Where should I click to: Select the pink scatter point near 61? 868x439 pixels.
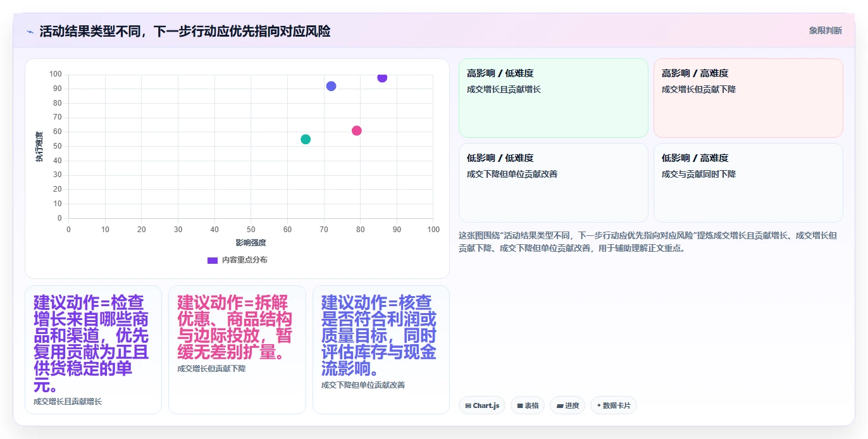[x=357, y=131]
